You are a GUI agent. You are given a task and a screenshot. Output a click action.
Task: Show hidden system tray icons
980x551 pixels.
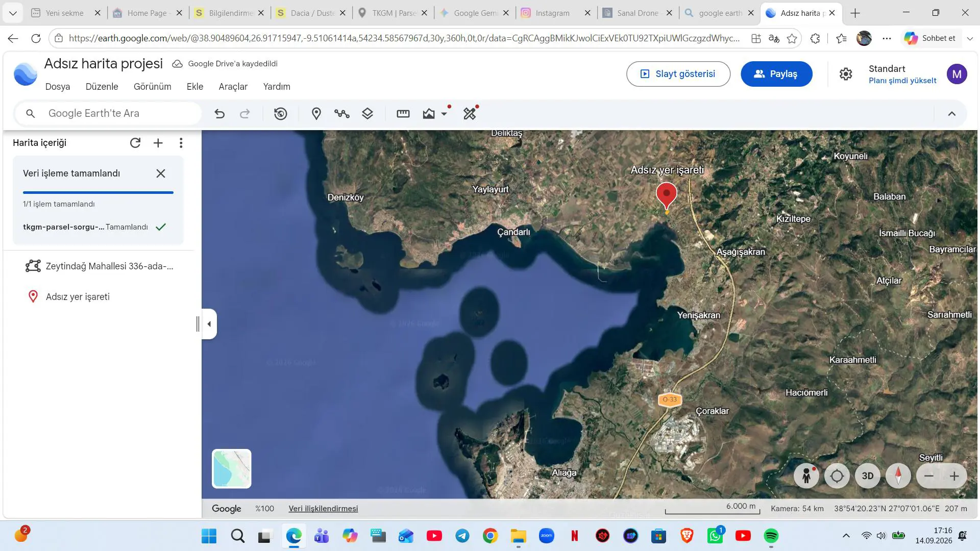846,536
